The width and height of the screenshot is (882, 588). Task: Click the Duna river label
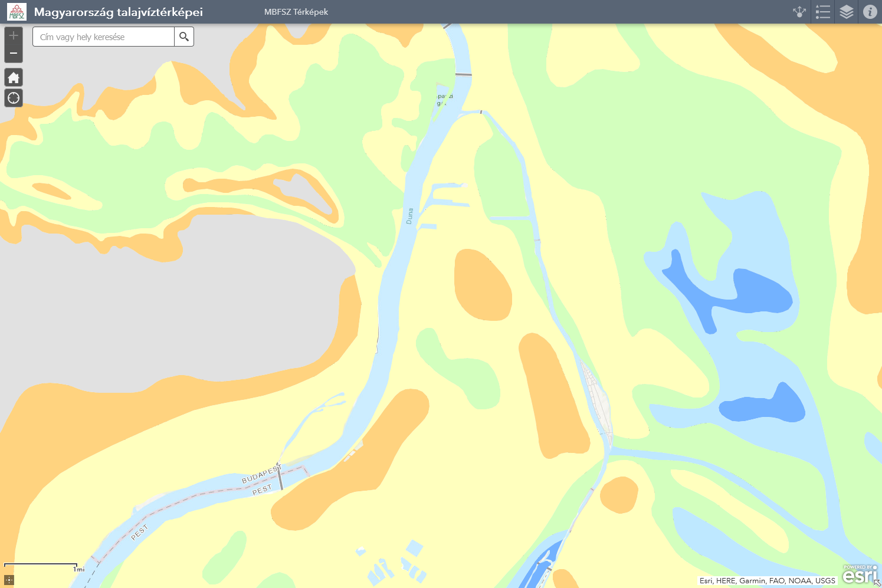tap(409, 216)
